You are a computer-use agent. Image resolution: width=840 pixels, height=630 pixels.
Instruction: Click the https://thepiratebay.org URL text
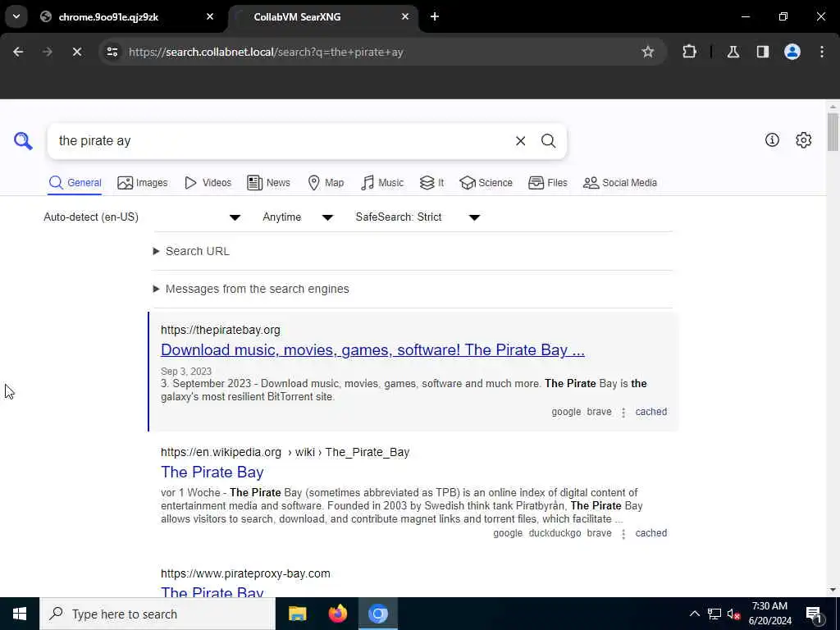[220, 330]
